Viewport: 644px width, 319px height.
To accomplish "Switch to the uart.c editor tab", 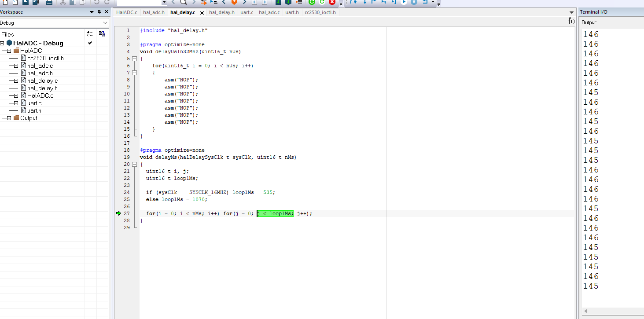I will pyautogui.click(x=247, y=12).
